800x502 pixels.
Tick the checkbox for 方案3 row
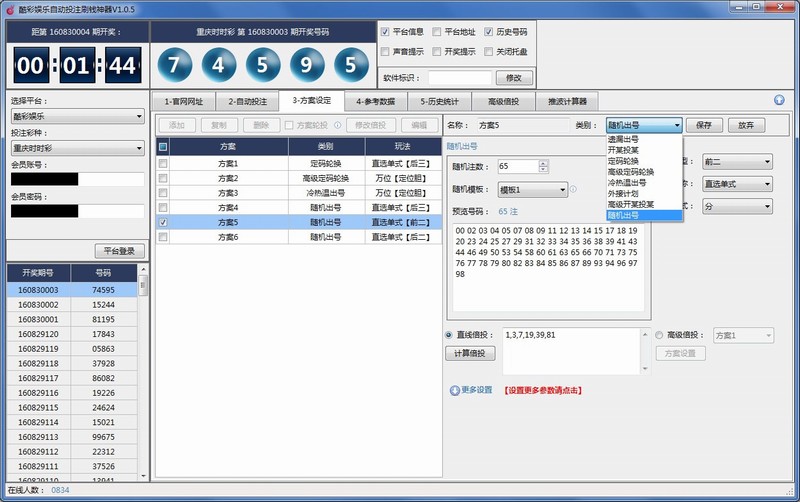click(x=163, y=192)
